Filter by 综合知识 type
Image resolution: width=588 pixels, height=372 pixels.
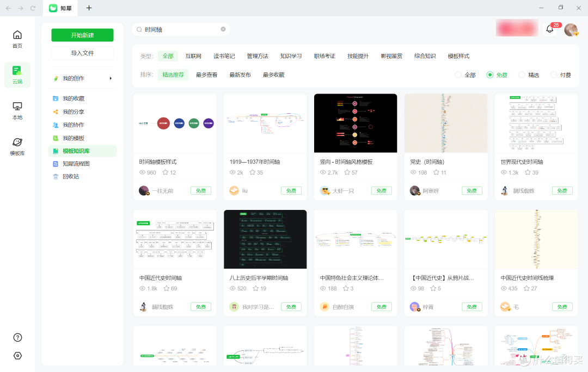[x=425, y=56]
